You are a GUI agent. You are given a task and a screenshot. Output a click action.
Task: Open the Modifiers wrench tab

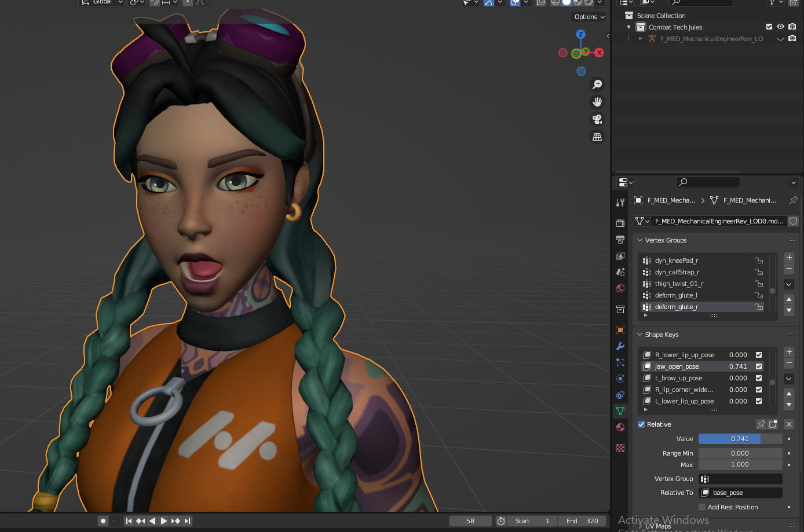pos(620,346)
